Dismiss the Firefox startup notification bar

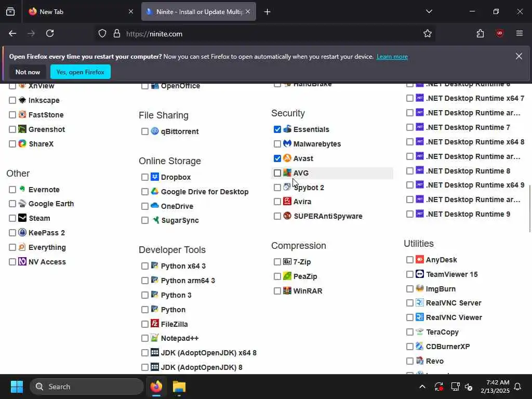click(x=519, y=56)
